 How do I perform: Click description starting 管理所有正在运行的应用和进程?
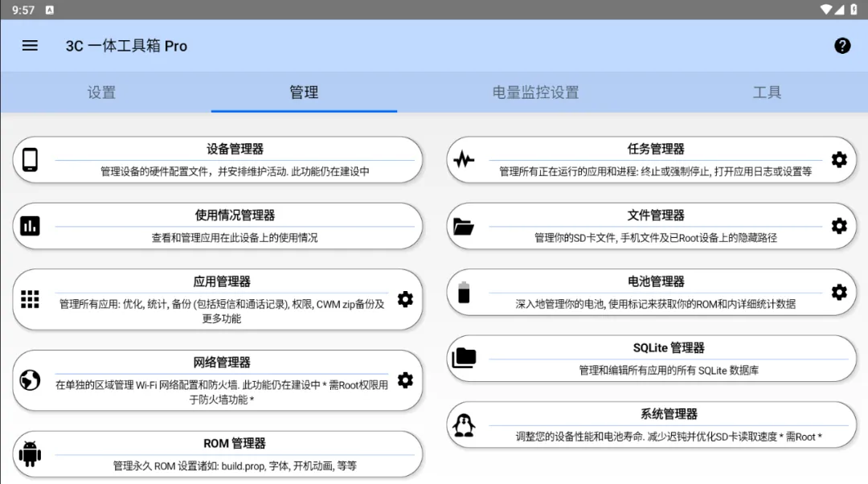[x=656, y=172]
